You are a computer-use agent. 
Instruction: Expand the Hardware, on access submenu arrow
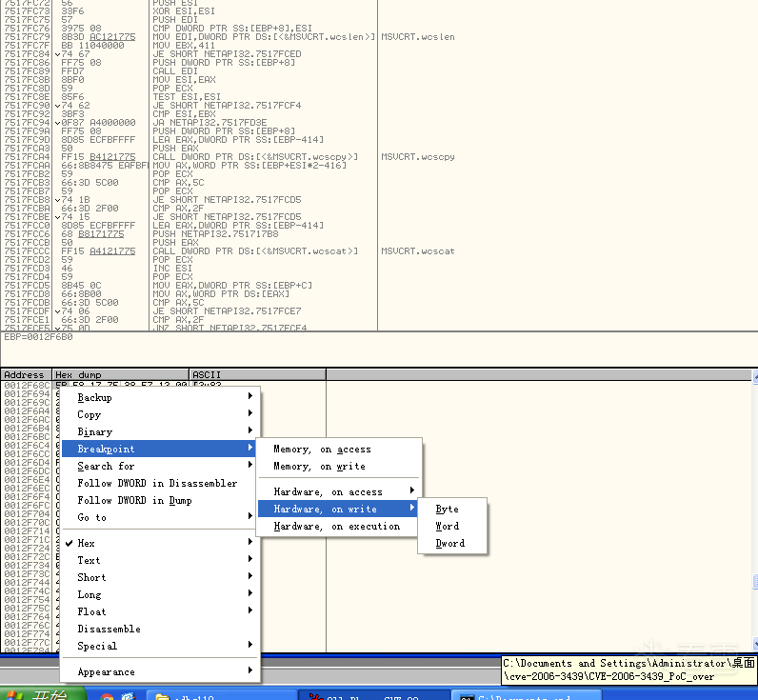click(412, 490)
